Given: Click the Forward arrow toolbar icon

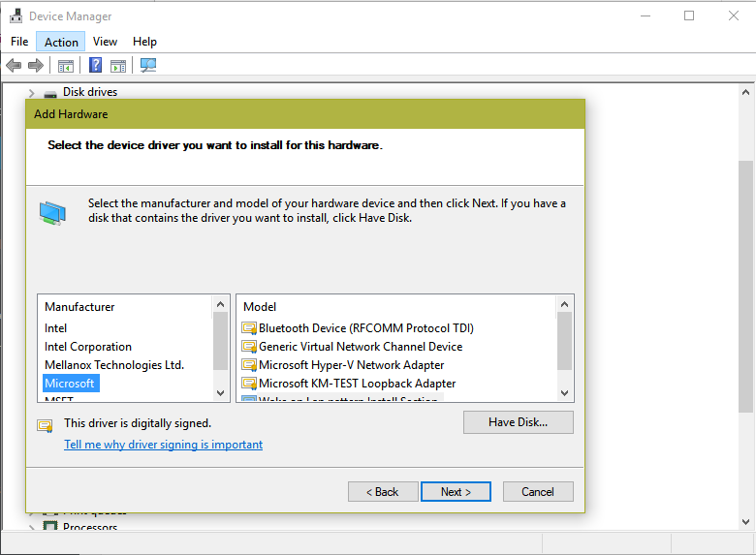Looking at the screenshot, I should pos(36,65).
